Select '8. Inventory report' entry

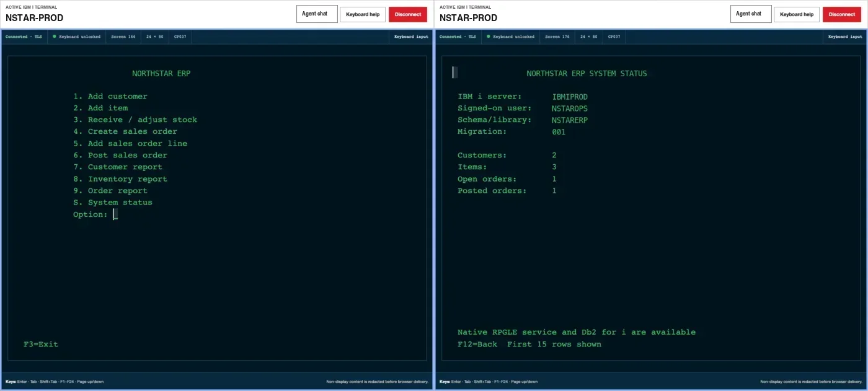pos(120,178)
